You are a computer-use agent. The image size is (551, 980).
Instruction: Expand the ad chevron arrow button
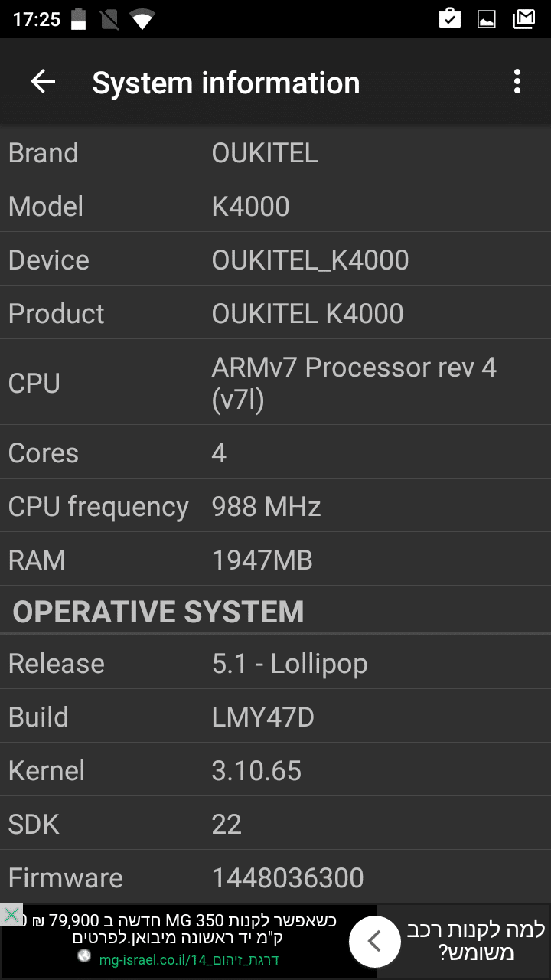[x=374, y=941]
